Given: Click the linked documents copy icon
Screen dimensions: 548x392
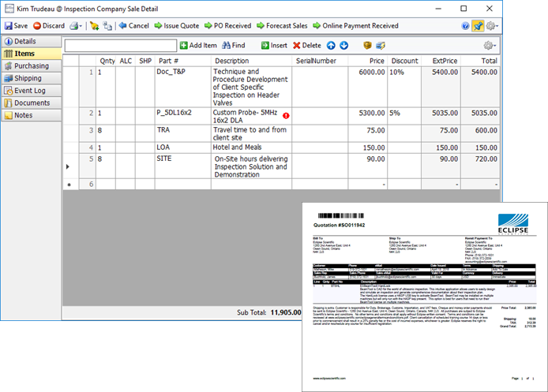Looking at the screenshot, I should click(107, 26).
